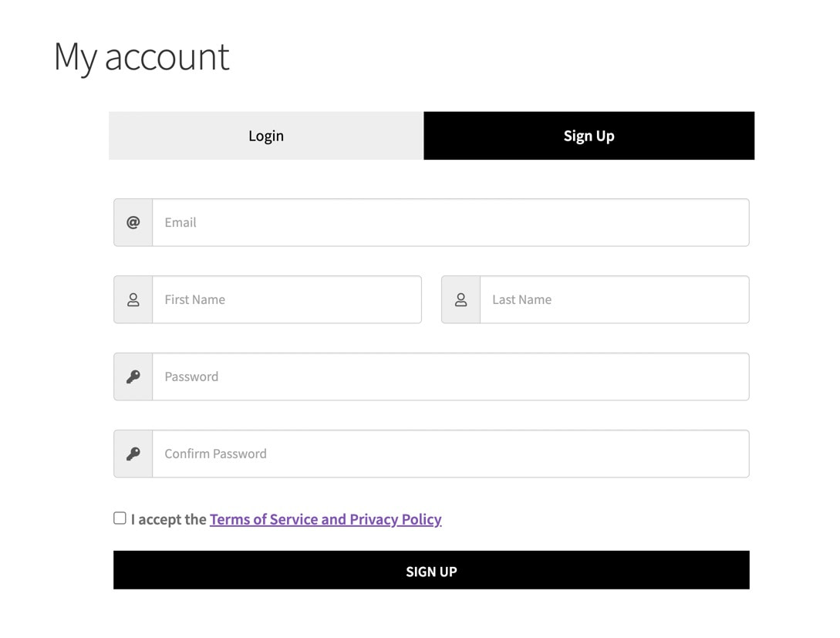Click the key icon beside Confirm Password
Image resolution: width=840 pixels, height=638 pixels.
tap(132, 454)
